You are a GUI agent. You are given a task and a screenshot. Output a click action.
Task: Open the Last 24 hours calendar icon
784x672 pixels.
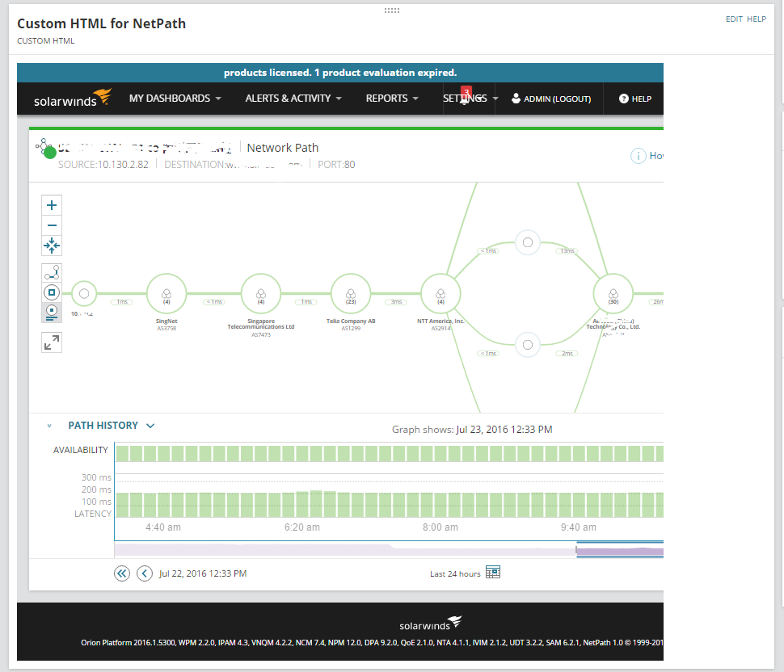(x=493, y=572)
